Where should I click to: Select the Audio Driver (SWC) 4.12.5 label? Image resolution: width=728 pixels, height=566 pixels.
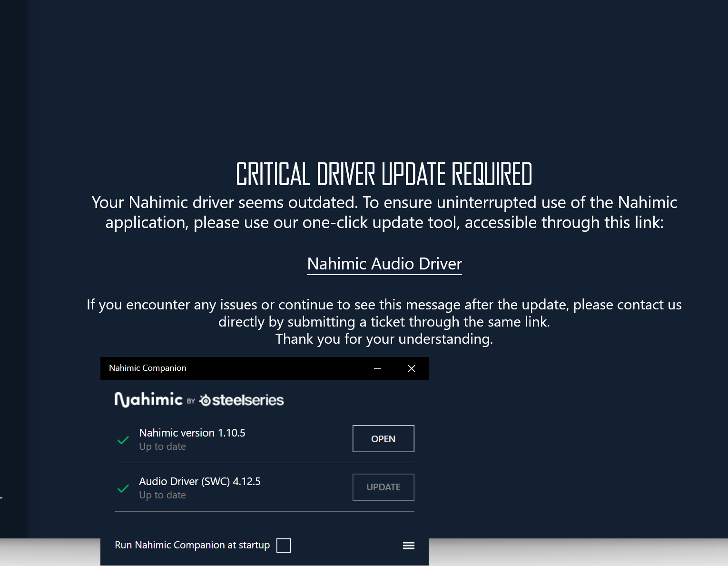(199, 481)
